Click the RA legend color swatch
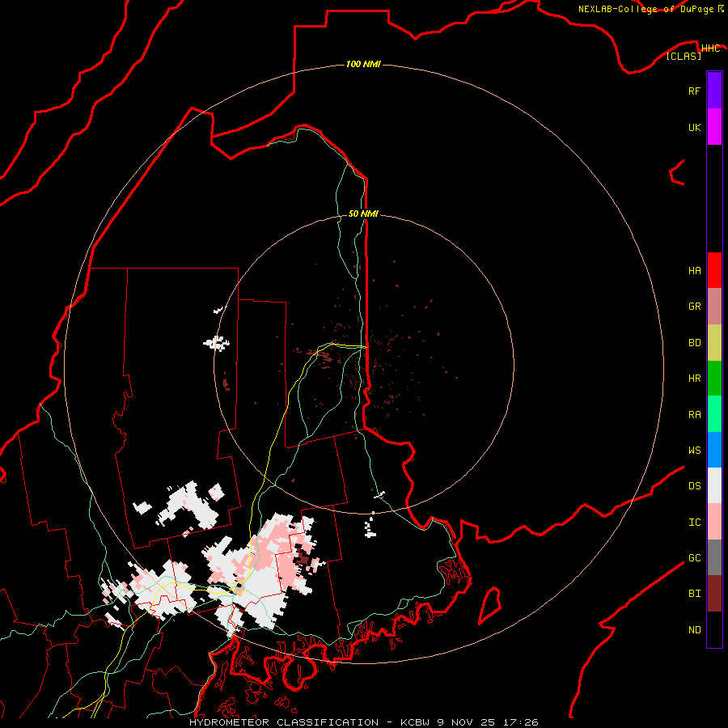 [x=714, y=414]
